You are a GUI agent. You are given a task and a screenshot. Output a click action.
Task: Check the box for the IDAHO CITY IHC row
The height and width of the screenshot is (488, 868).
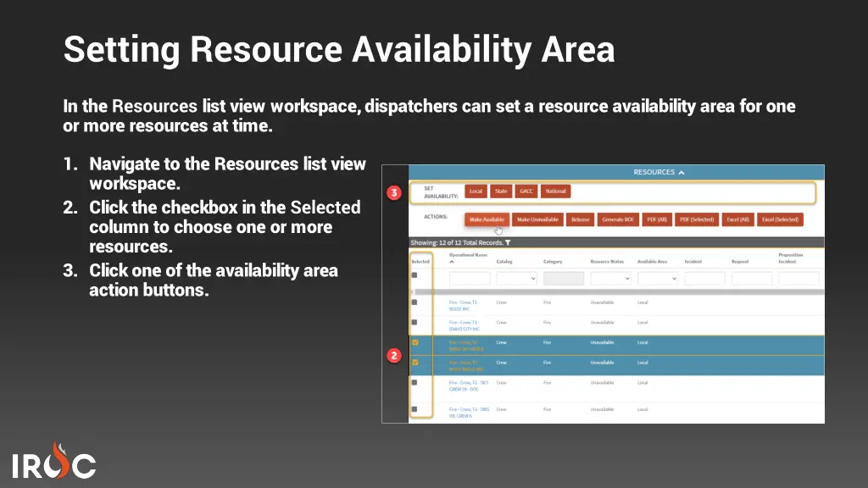click(414, 322)
